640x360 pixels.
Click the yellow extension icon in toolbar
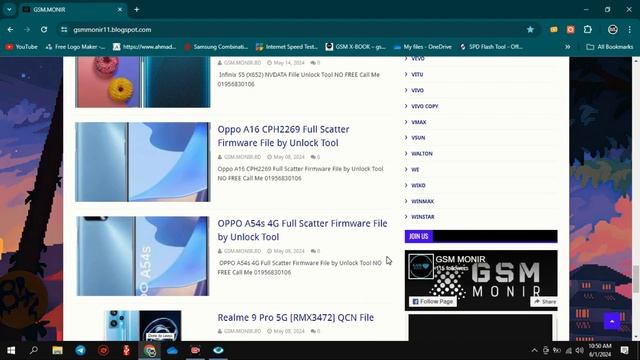click(x=554, y=29)
